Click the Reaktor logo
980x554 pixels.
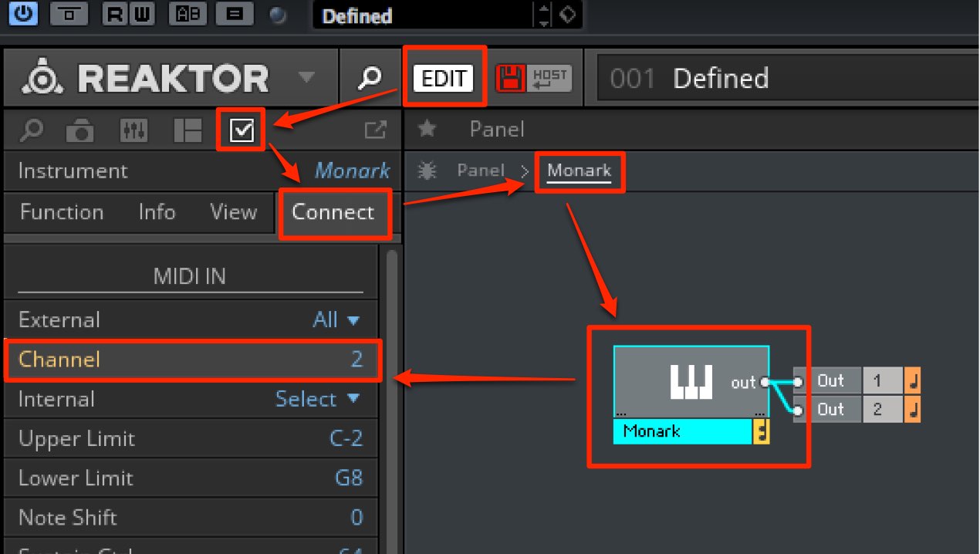[x=145, y=77]
